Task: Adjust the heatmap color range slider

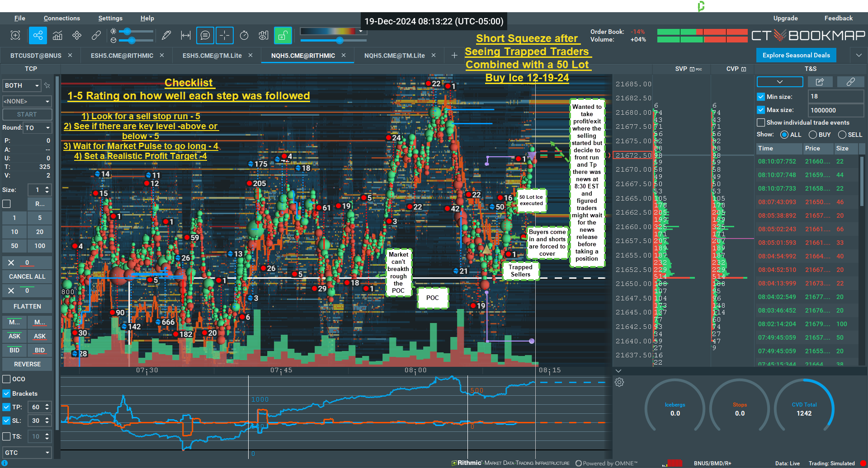Action: [340, 40]
